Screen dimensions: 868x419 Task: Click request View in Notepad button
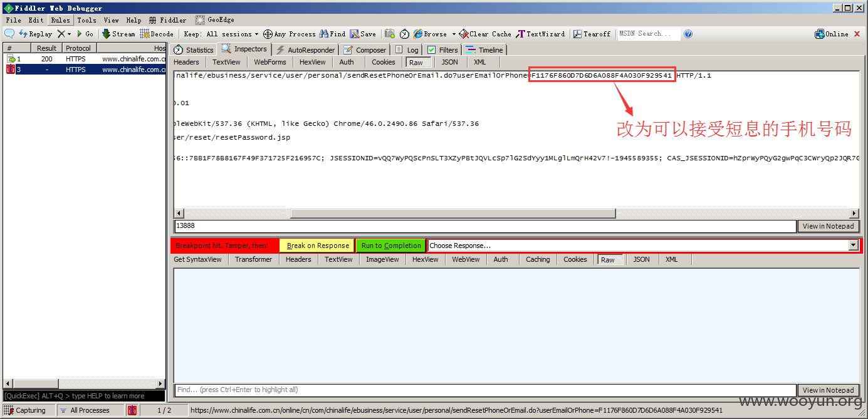[828, 226]
